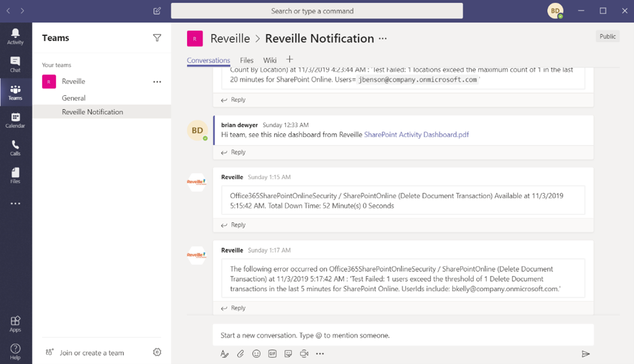Reply to the Sunday 1:15 AM Reveille message
This screenshot has height=364, width=634.
[234, 225]
